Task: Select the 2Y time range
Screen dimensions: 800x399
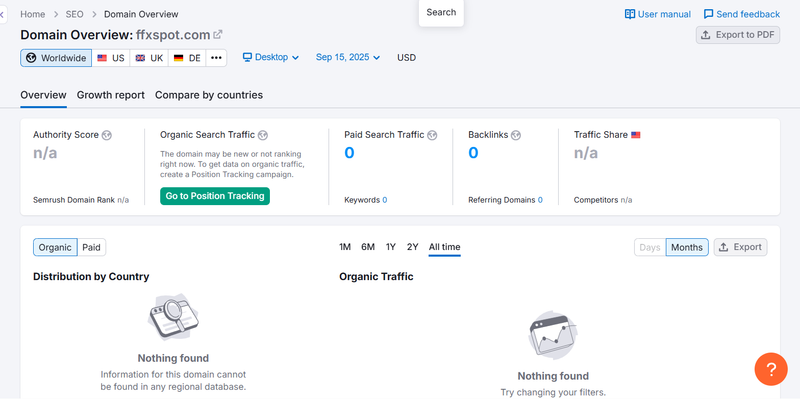Action: tap(413, 247)
